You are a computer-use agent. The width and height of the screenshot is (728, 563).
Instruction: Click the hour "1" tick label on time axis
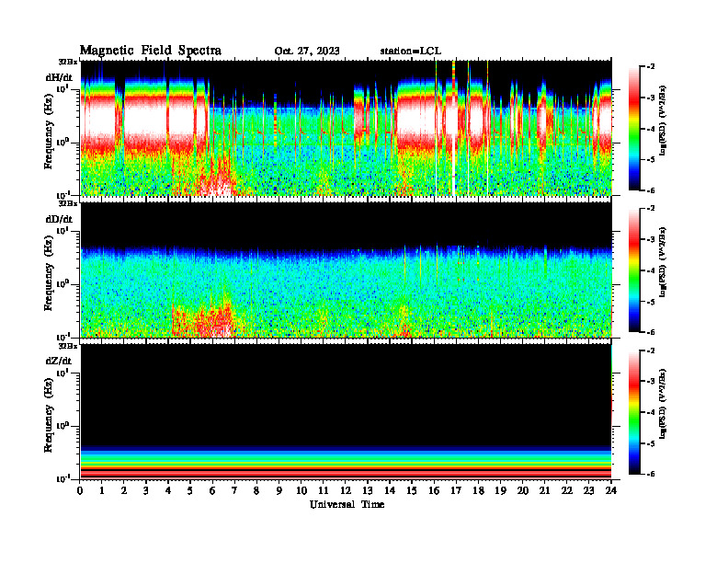(x=102, y=490)
